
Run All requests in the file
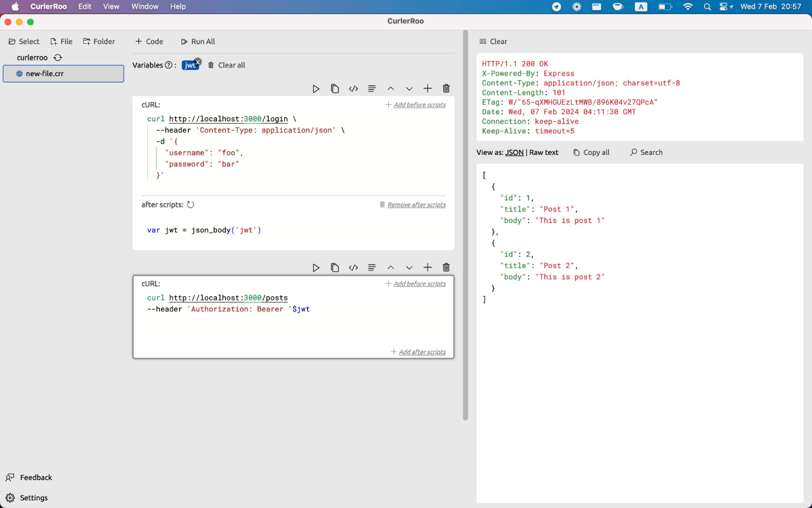[197, 41]
